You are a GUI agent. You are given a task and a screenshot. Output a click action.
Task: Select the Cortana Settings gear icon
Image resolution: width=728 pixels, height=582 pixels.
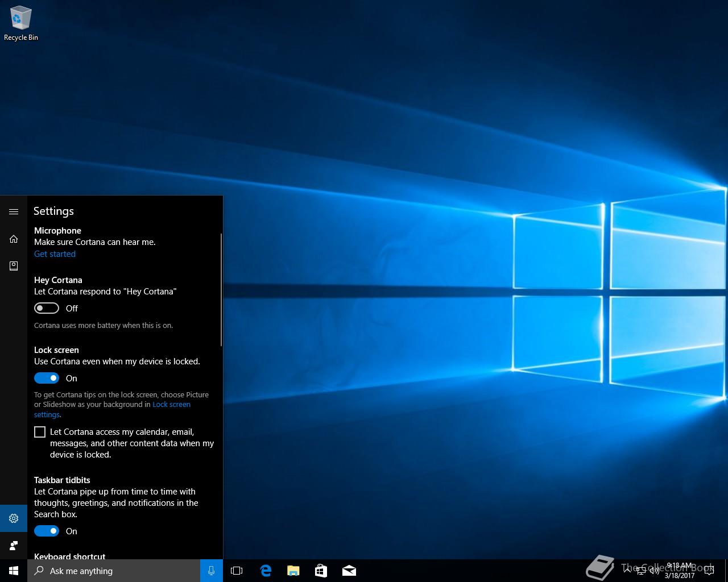click(x=14, y=518)
